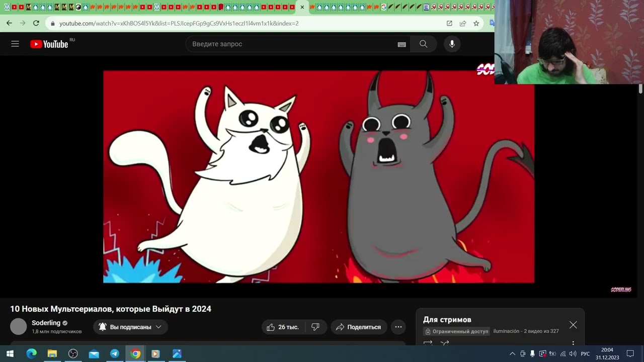This screenshot has height=362, width=644.
Task: Click the YouTube logo home link
Action: (49, 44)
